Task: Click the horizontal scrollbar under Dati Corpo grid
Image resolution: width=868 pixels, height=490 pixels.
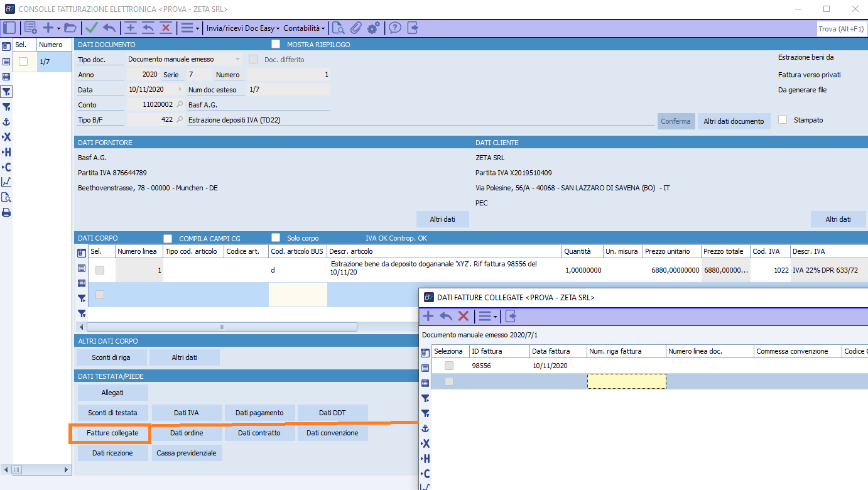Action: click(222, 327)
